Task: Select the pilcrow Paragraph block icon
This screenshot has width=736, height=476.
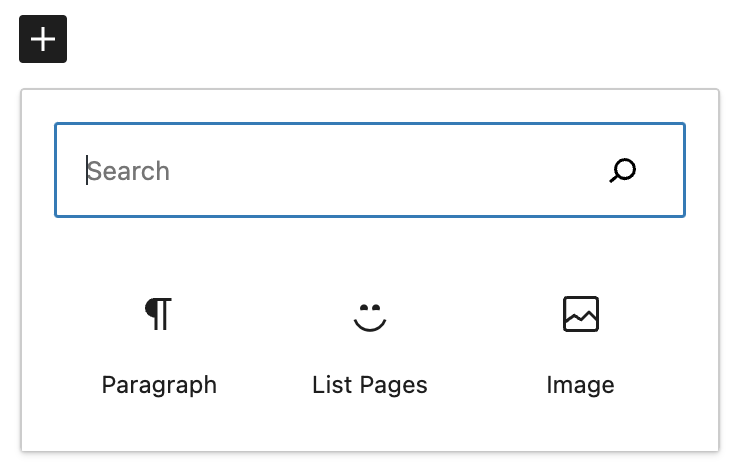Action: (158, 314)
